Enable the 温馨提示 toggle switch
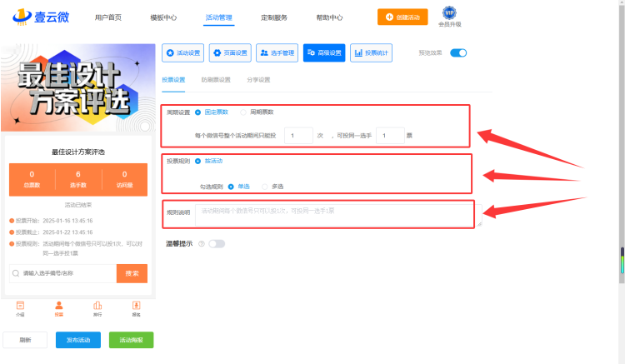Viewport: 625px width, 364px height. tap(217, 244)
